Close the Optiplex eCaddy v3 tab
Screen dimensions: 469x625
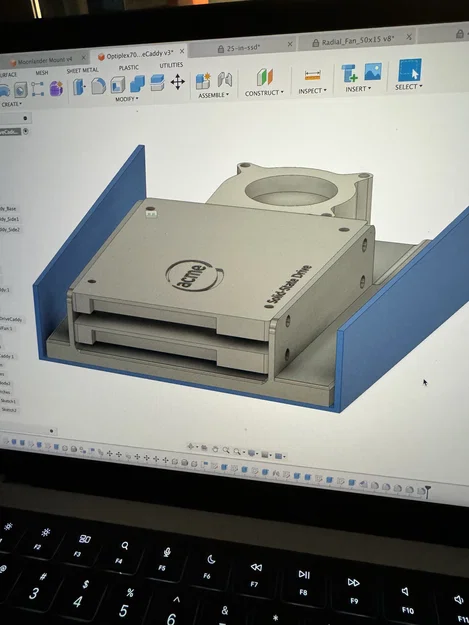coord(182,51)
